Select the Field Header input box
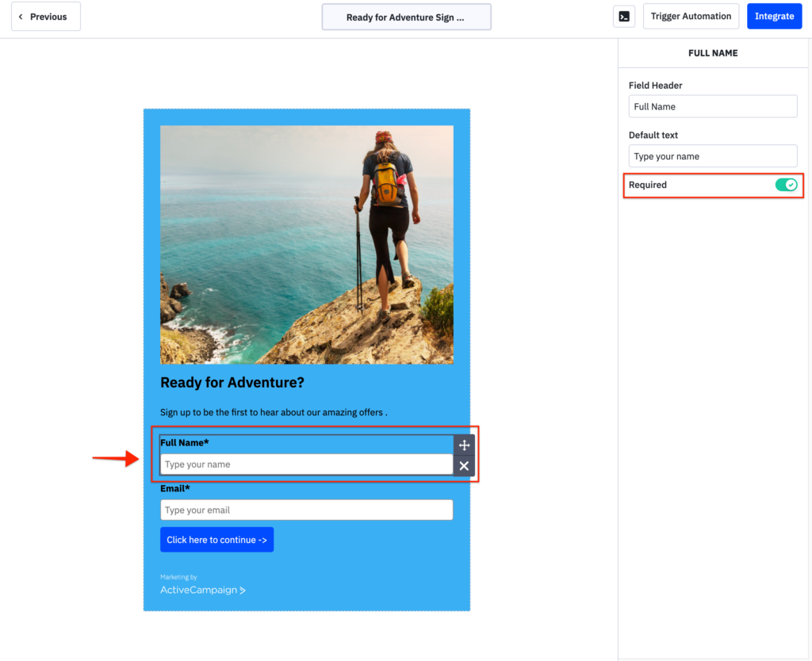Screen dimensions: 812x661 [x=712, y=106]
